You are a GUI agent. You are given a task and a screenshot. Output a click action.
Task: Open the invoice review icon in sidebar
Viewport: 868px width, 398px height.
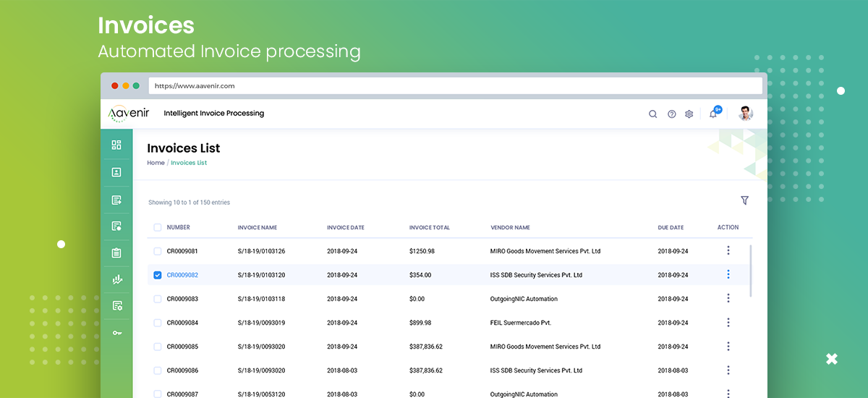tap(116, 226)
